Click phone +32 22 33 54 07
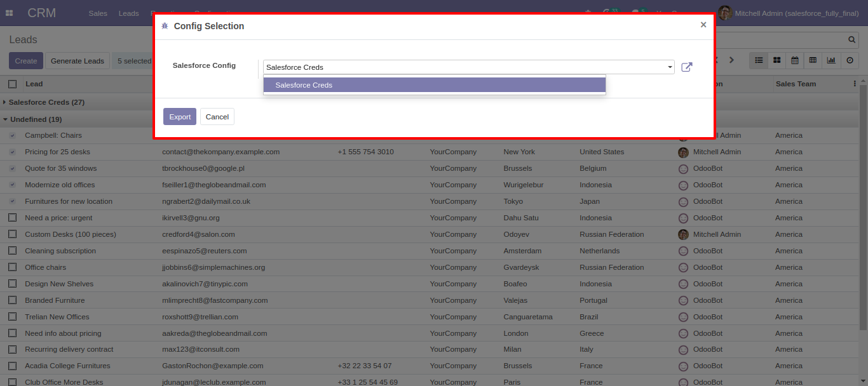 pyautogui.click(x=365, y=366)
